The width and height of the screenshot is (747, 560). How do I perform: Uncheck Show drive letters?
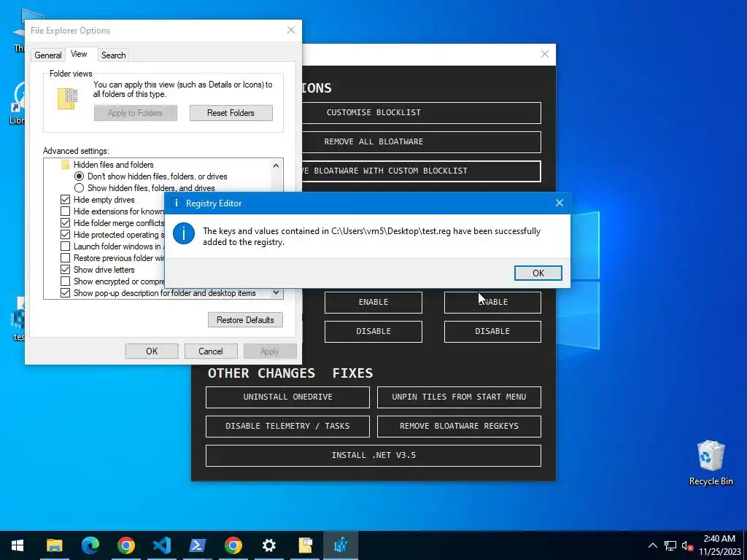(x=65, y=270)
